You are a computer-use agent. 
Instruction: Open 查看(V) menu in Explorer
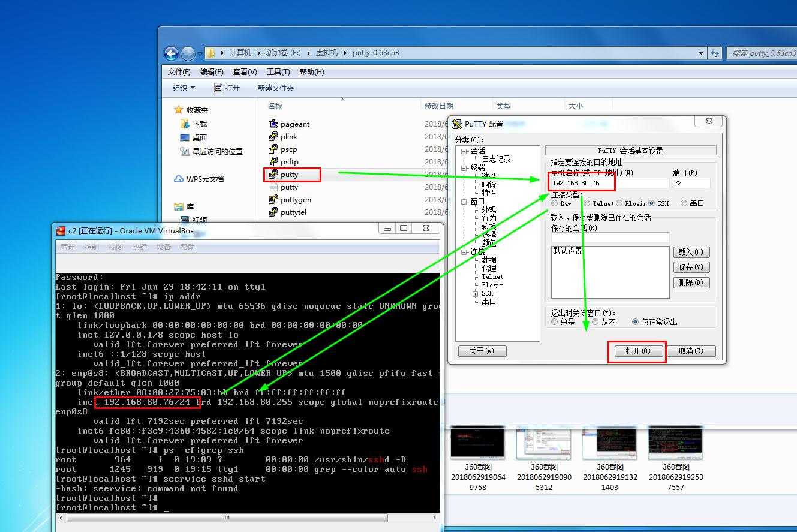point(245,72)
